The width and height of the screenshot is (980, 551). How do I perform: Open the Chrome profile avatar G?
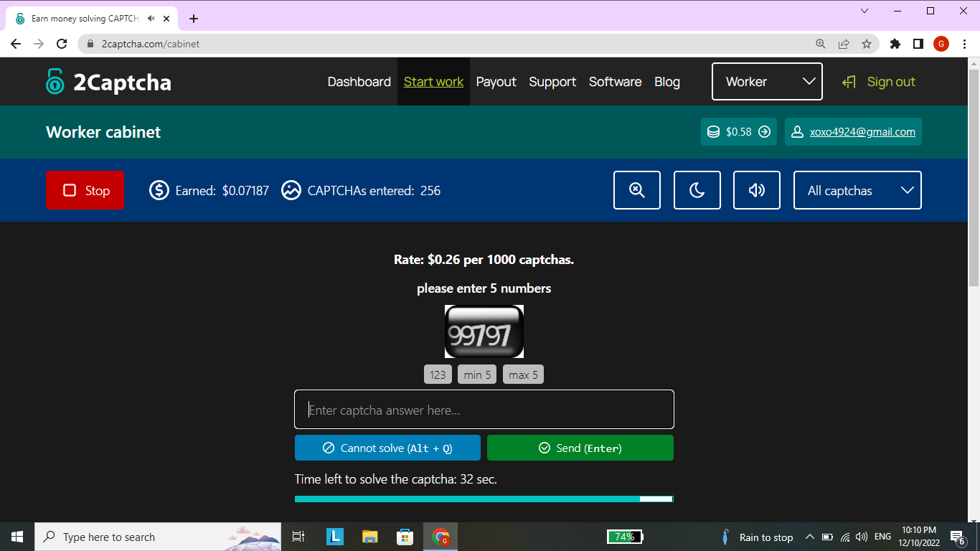(941, 44)
